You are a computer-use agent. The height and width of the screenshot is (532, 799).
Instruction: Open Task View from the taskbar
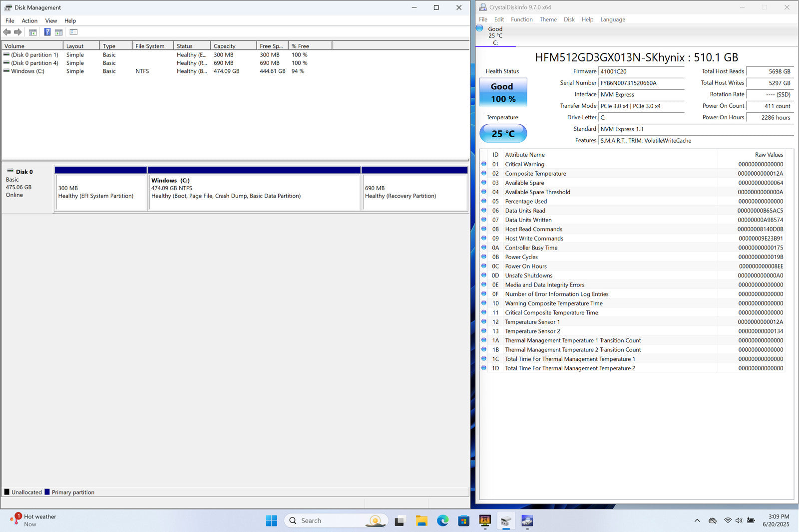click(399, 521)
